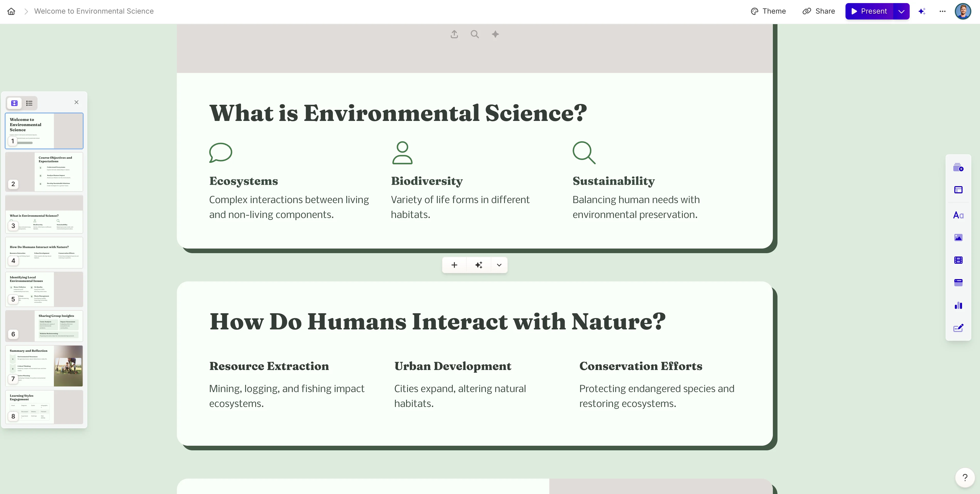Open the three-dots more options menu
The image size is (980, 494).
[942, 11]
